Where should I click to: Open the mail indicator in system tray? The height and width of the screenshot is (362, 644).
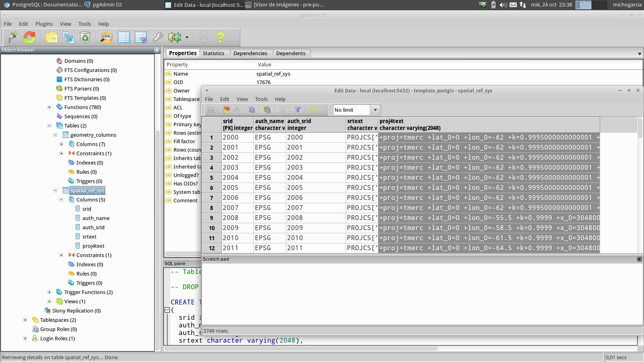pos(513,5)
